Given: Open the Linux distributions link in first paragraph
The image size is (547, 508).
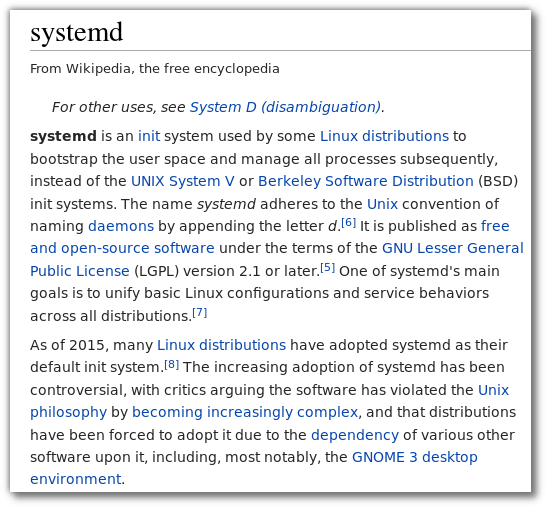Looking at the screenshot, I should pos(384,136).
